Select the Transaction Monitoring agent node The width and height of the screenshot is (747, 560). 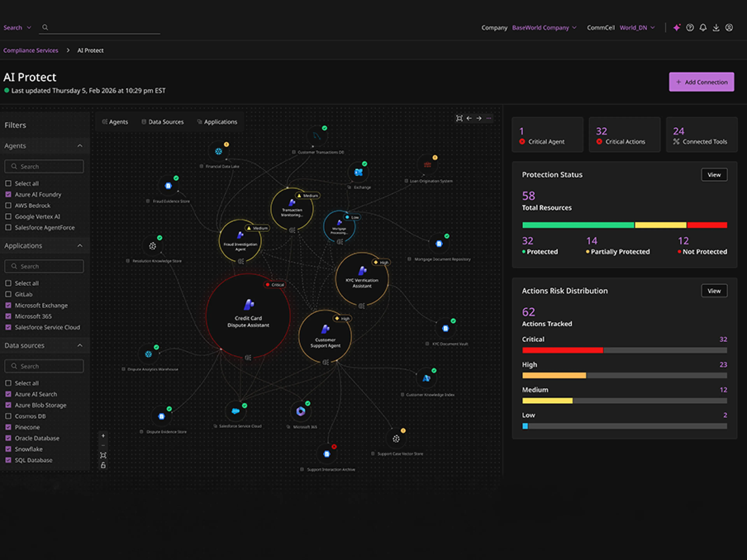click(292, 209)
